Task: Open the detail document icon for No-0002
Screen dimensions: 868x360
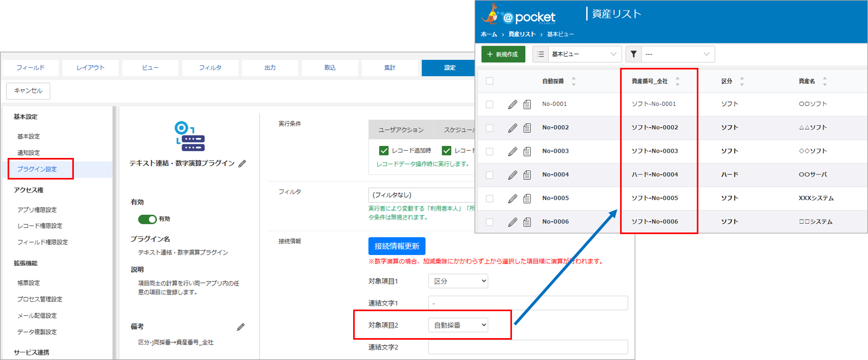Action: coord(527,128)
